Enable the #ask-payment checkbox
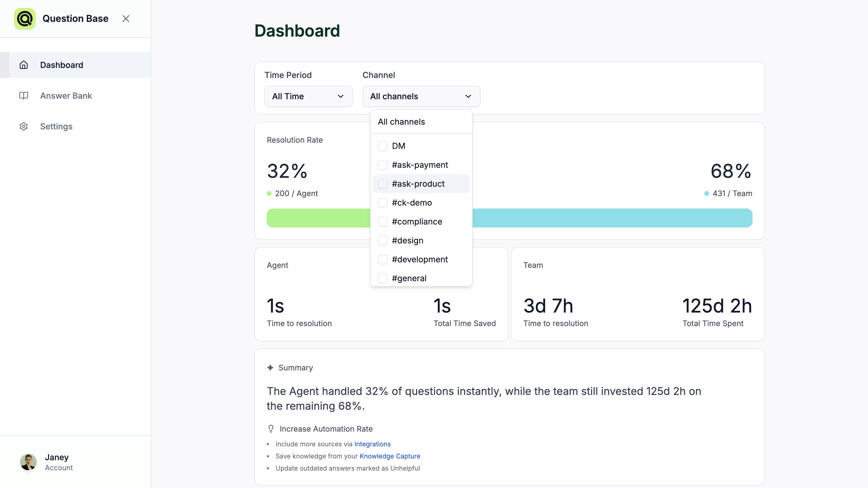This screenshot has width=868, height=488. point(382,165)
